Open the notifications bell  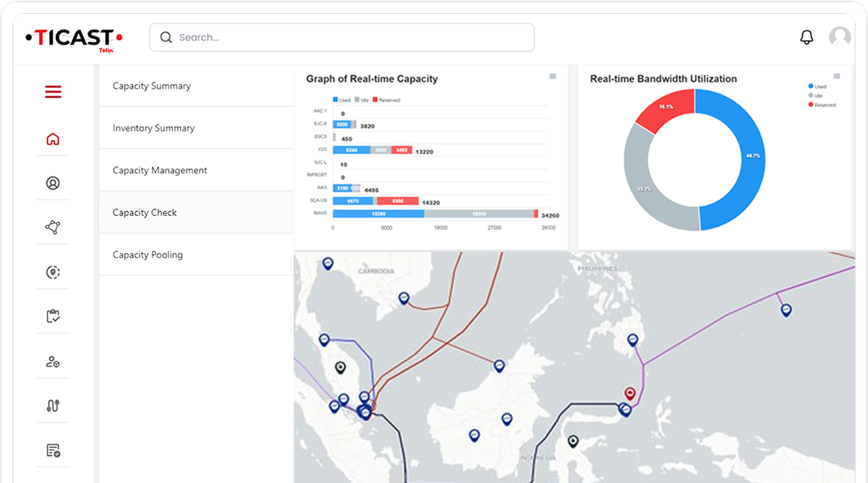[x=806, y=37]
